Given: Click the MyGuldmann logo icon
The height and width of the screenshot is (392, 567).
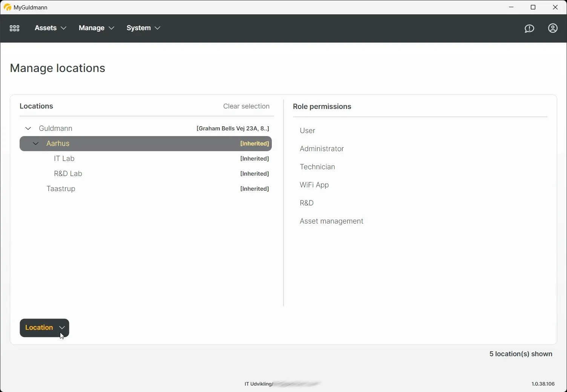Looking at the screenshot, I should [x=8, y=7].
